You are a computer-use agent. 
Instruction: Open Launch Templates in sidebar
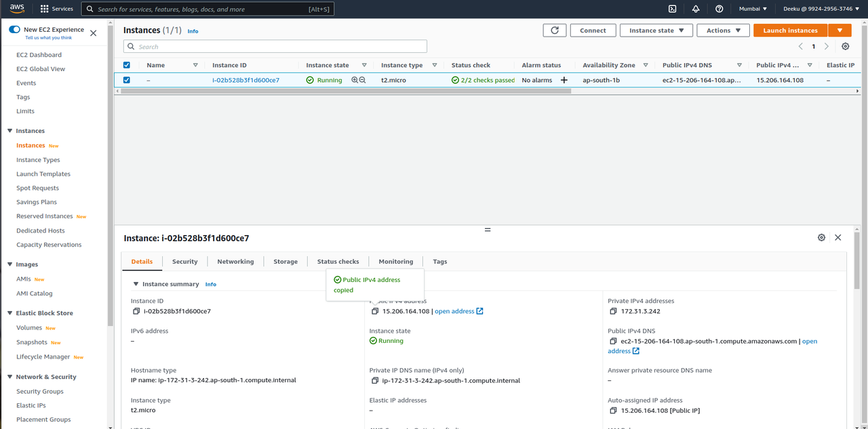coord(43,174)
